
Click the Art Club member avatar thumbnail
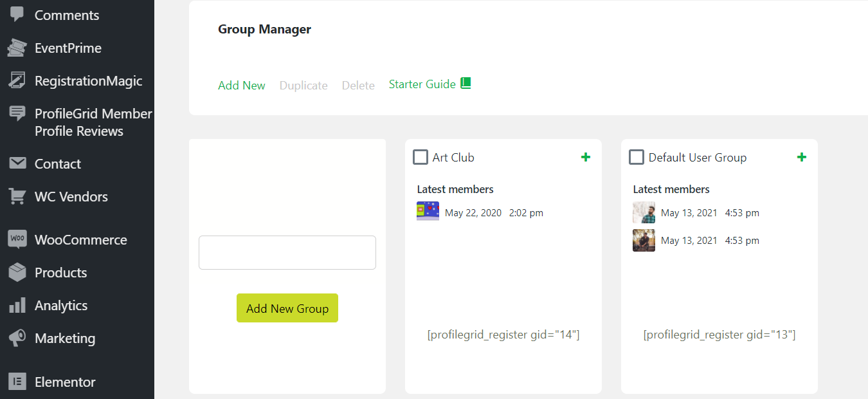coord(428,210)
